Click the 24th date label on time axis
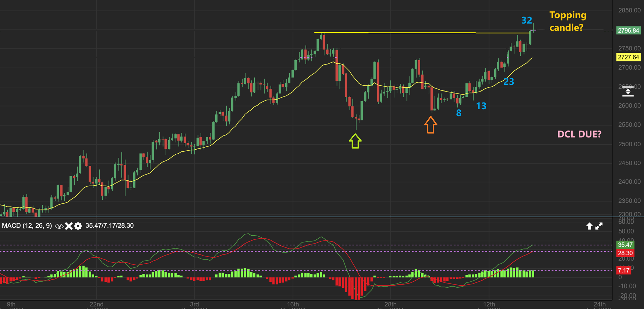This screenshot has width=644, height=309. [600, 305]
